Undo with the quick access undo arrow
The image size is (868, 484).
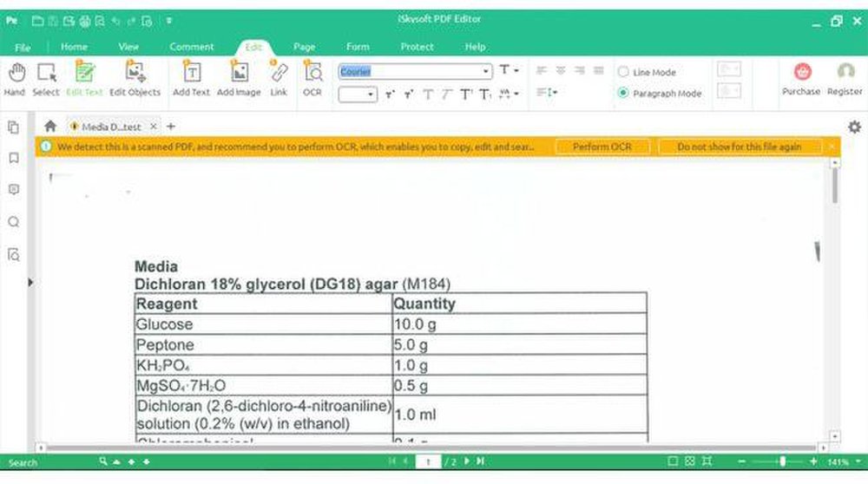coord(115,21)
